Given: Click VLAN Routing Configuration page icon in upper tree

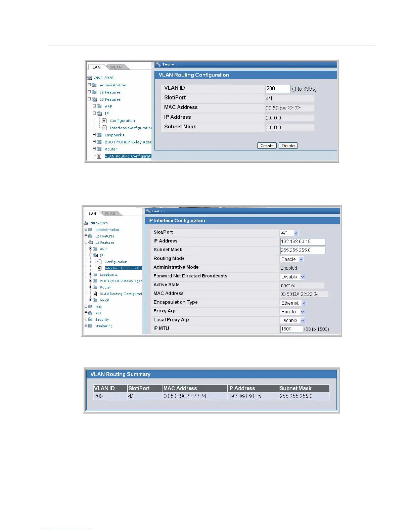Looking at the screenshot, I should pyautogui.click(x=99, y=156).
